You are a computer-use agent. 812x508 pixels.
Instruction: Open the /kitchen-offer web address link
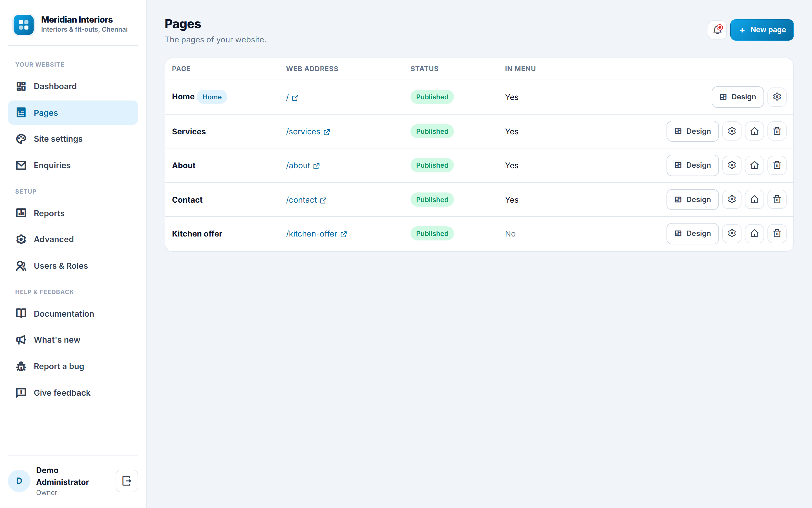[316, 234]
